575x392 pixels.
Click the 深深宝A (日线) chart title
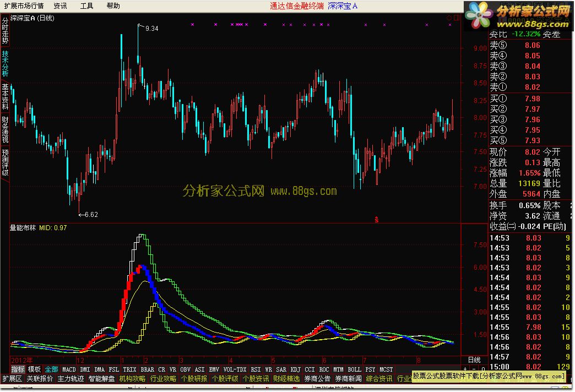(x=32, y=18)
